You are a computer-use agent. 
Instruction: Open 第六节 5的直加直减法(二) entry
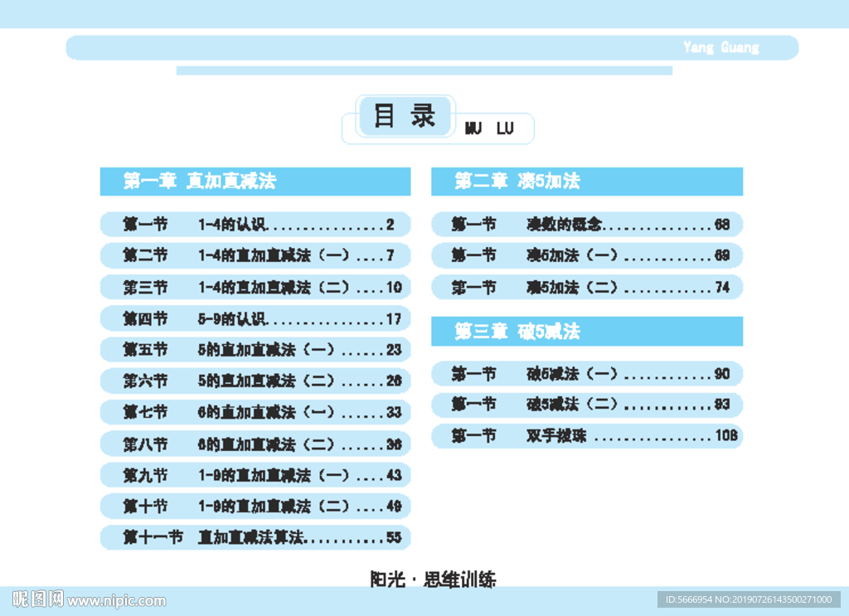coord(255,381)
